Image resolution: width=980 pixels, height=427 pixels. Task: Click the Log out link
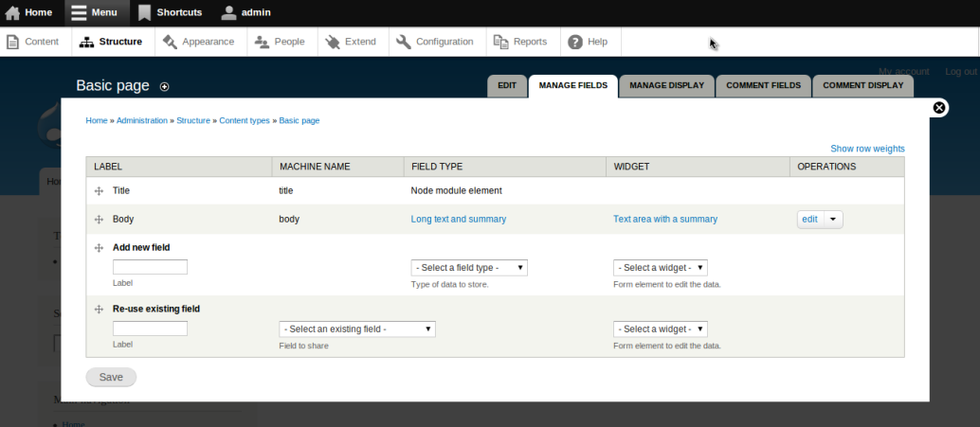(961, 72)
